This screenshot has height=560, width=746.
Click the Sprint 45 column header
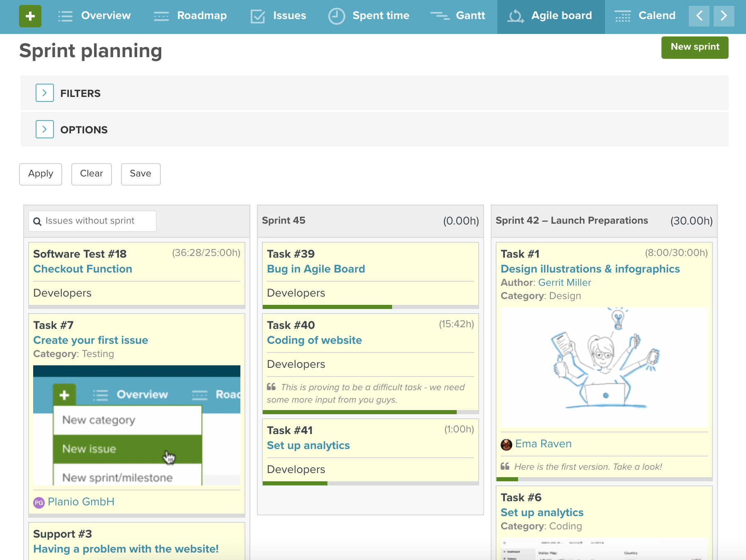[x=371, y=221]
